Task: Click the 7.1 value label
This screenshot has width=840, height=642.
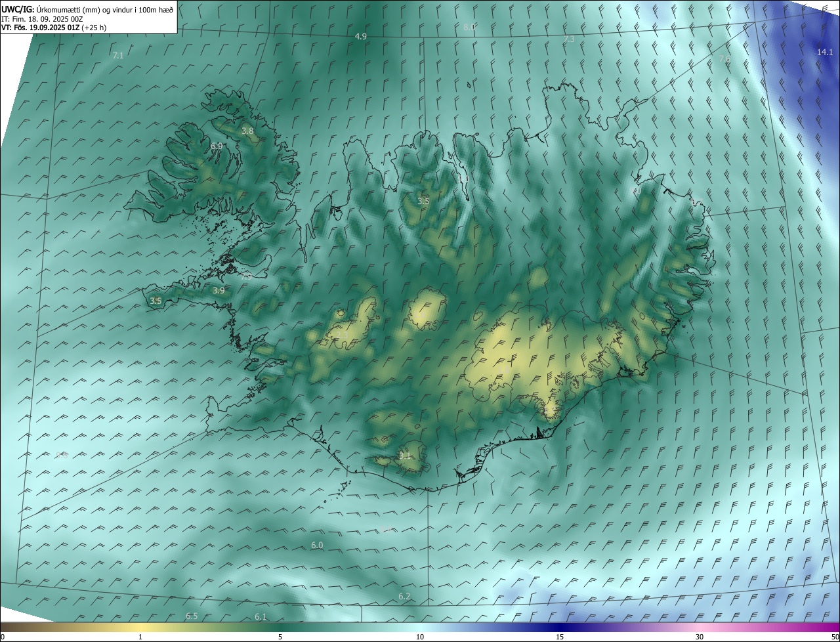Action: (x=118, y=56)
